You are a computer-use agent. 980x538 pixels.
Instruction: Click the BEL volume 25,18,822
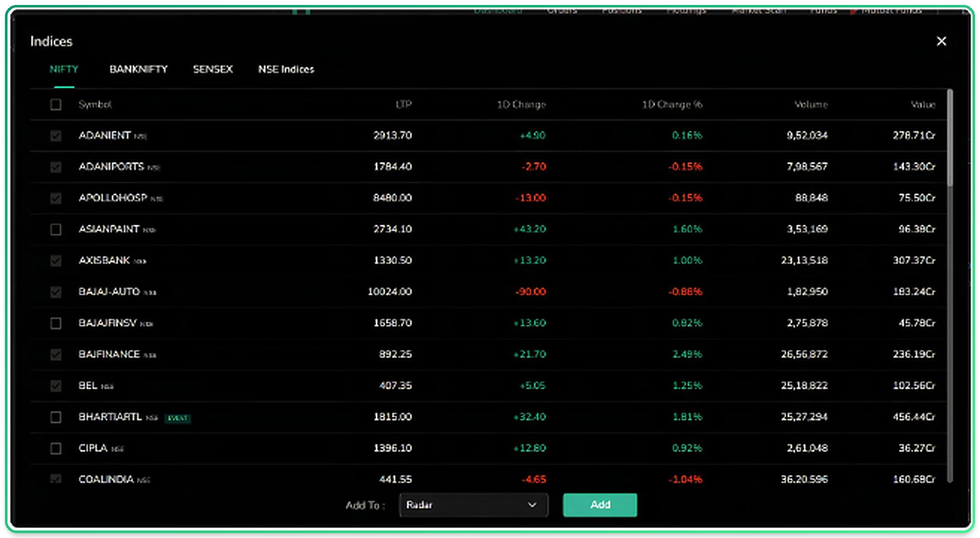[804, 385]
